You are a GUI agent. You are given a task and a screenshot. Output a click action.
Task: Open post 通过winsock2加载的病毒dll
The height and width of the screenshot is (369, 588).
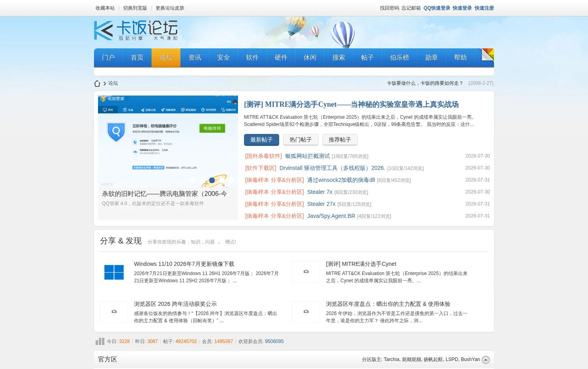click(341, 180)
